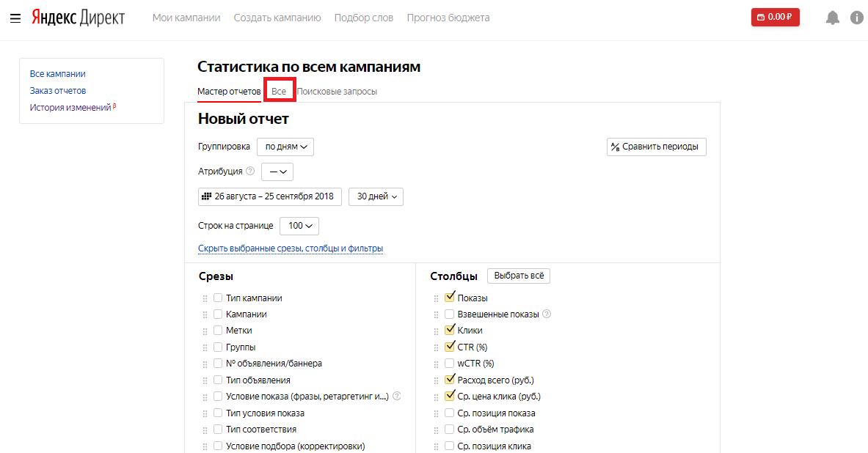Viewport: 868px width, 453px height.
Task: Open Строк на странице 100 dropdown
Action: coord(299,226)
